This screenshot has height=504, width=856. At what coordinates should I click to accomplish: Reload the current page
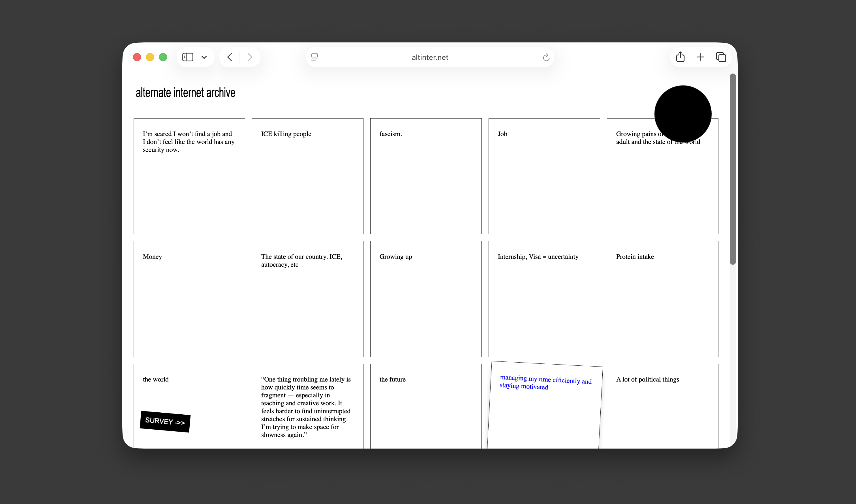[546, 57]
